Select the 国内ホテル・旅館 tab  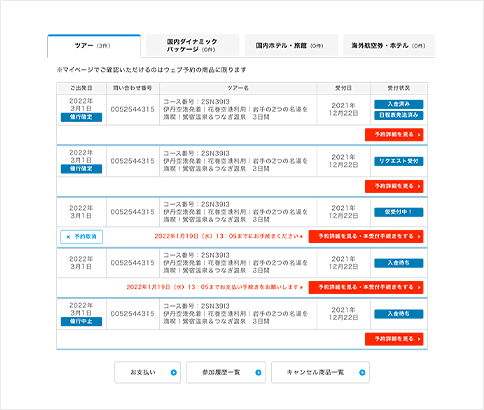[291, 46]
